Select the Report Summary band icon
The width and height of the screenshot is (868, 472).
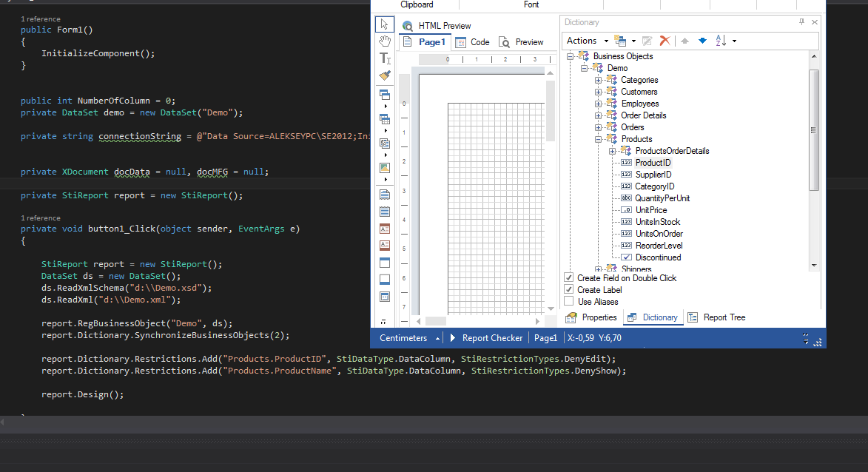(x=384, y=212)
